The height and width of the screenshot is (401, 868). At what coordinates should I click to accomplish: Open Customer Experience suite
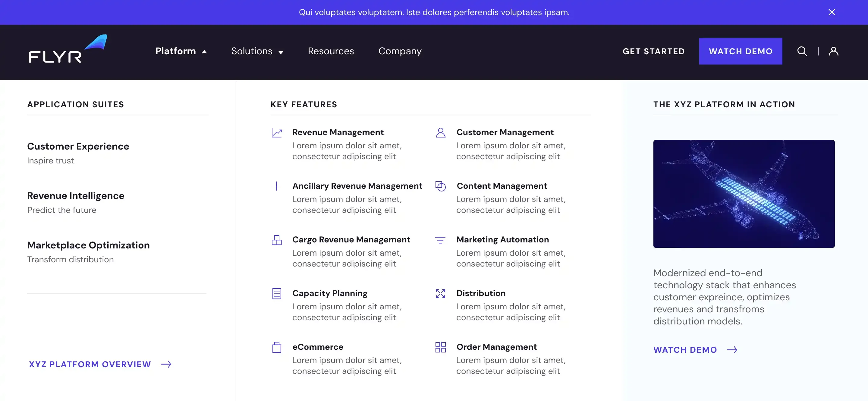point(78,146)
